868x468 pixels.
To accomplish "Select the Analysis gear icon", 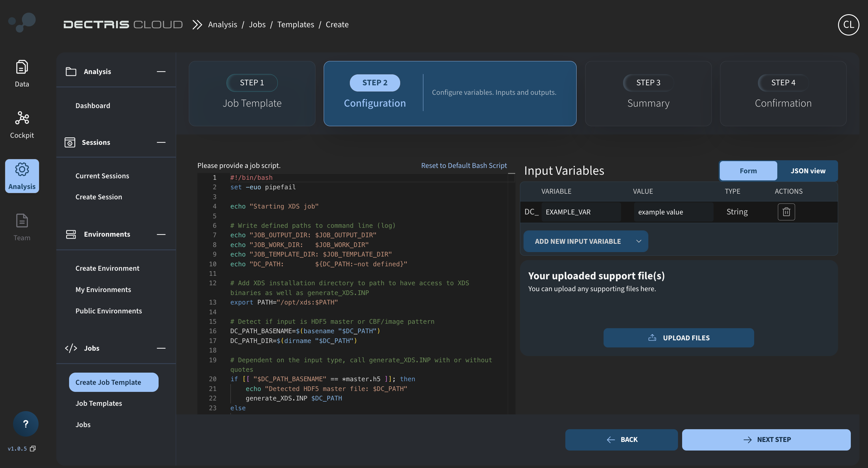I will pyautogui.click(x=22, y=169).
